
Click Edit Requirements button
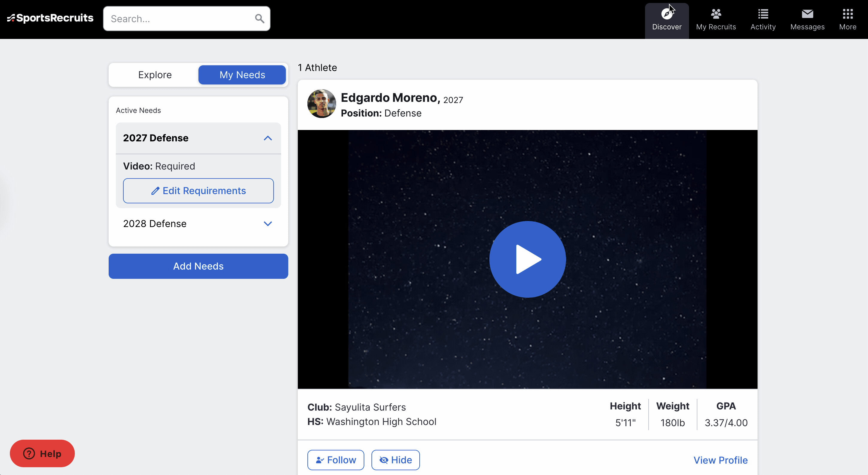(x=198, y=191)
